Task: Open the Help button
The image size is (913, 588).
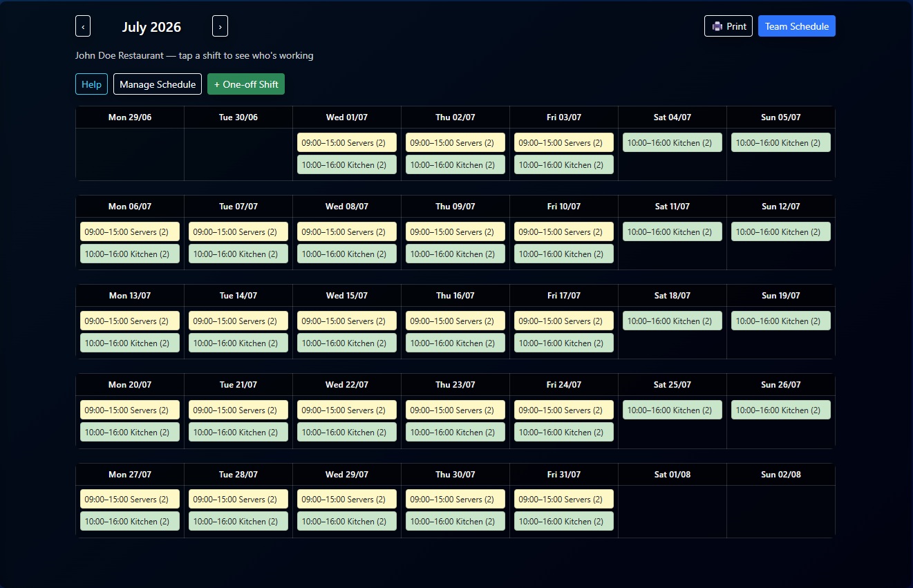Action: click(91, 84)
